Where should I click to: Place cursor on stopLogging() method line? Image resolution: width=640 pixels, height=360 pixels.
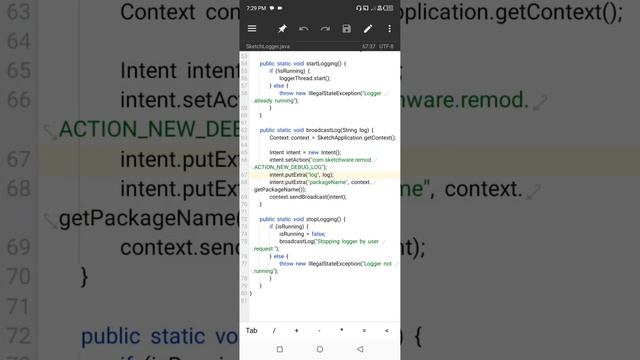click(x=302, y=220)
